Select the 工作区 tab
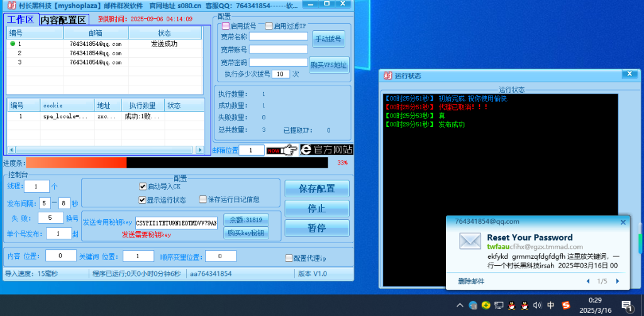Viewport: 644px width, 316px height. point(20,19)
